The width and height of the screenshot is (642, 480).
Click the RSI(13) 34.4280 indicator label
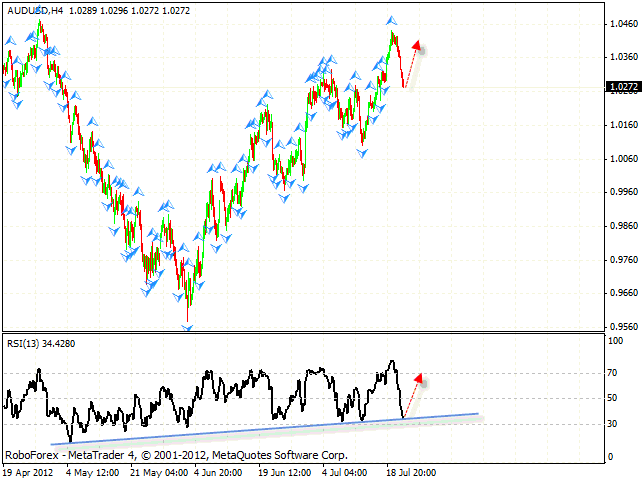tap(40, 343)
